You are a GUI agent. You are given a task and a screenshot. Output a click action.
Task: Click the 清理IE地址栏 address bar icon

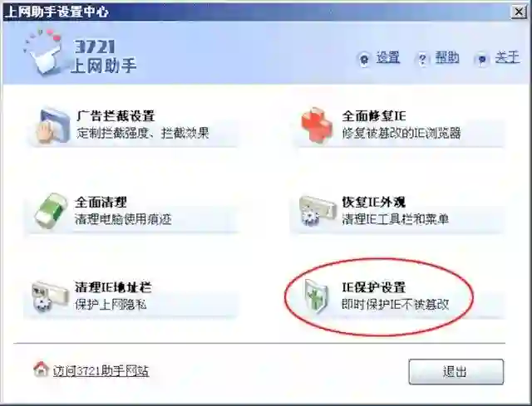tap(49, 296)
